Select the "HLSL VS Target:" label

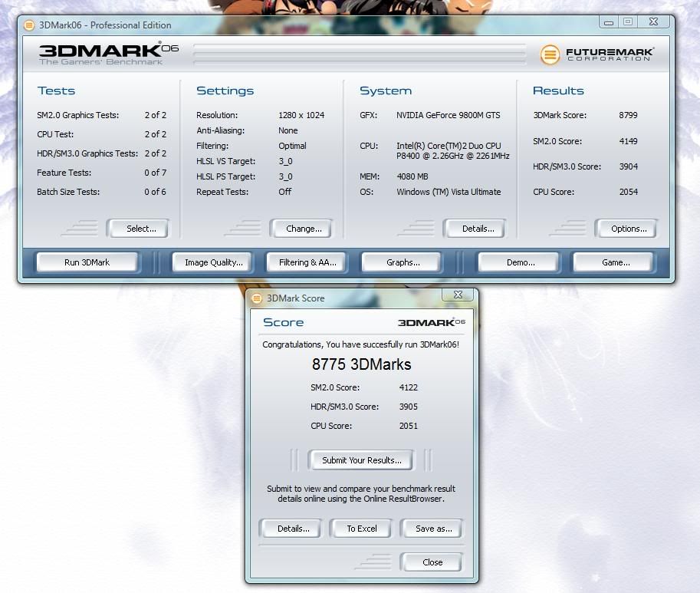[x=226, y=161]
